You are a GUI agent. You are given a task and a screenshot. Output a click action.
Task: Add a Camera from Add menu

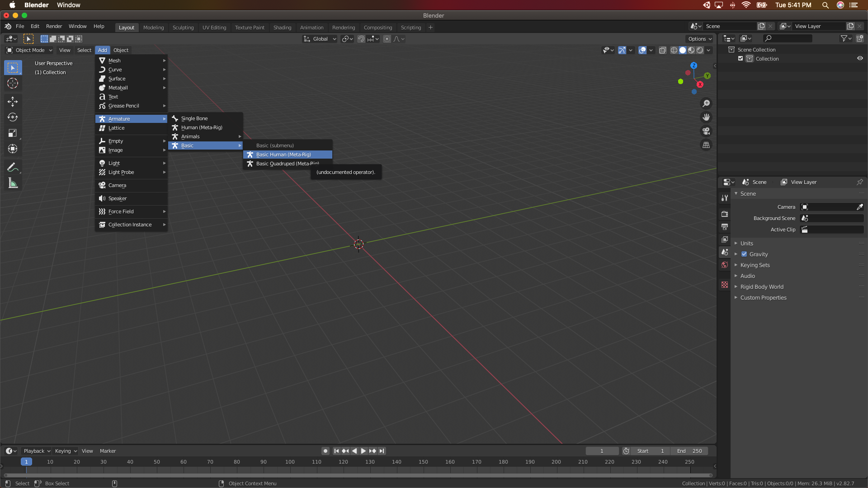point(132,185)
